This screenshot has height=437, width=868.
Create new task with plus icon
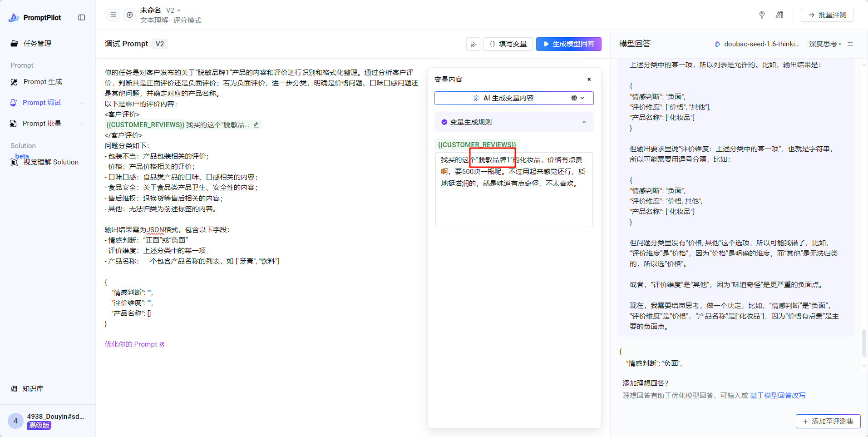130,15
